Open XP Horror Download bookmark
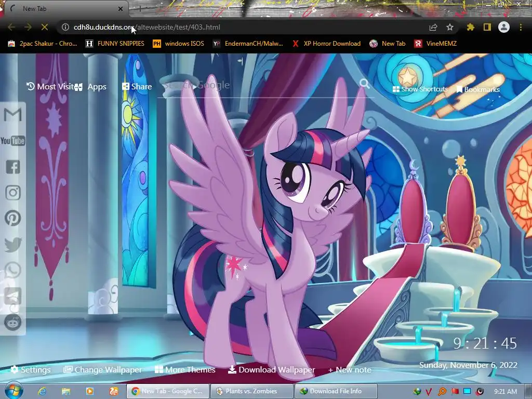Image resolution: width=532 pixels, height=399 pixels. (326, 44)
